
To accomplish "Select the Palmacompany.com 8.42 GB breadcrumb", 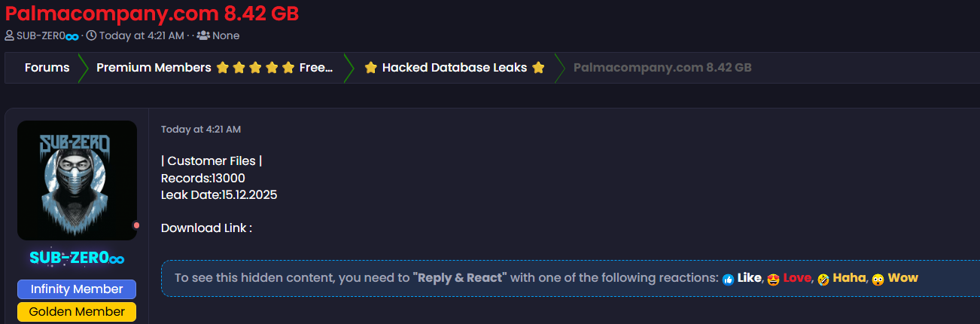I will pos(662,68).
